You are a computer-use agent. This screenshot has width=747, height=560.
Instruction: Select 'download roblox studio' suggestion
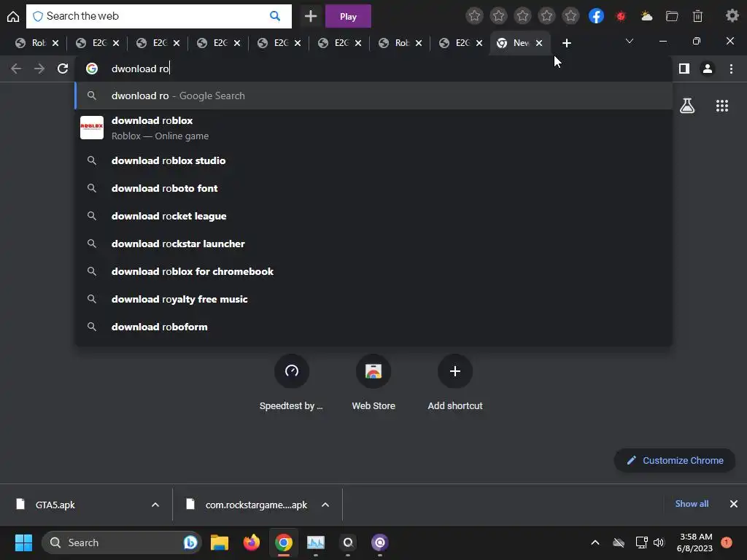point(373,160)
